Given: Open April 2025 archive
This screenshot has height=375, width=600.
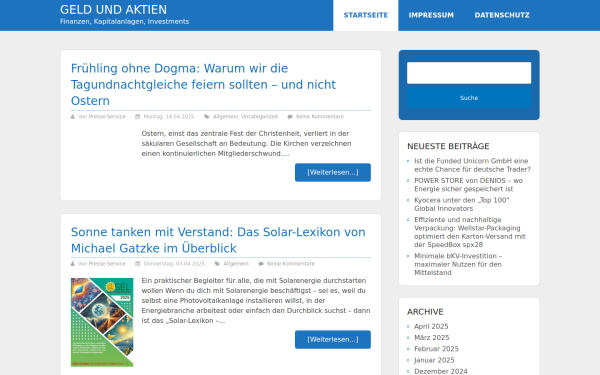Looking at the screenshot, I should (431, 326).
